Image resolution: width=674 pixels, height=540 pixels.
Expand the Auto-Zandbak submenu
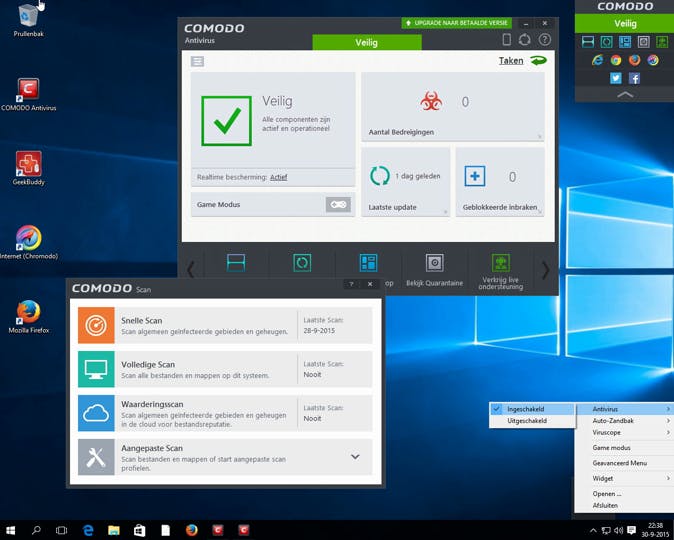(x=625, y=420)
